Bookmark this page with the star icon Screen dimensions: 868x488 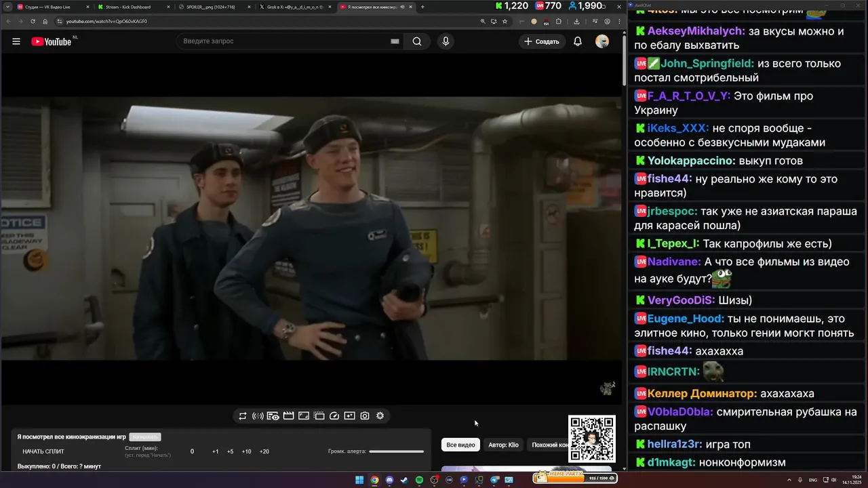click(505, 21)
